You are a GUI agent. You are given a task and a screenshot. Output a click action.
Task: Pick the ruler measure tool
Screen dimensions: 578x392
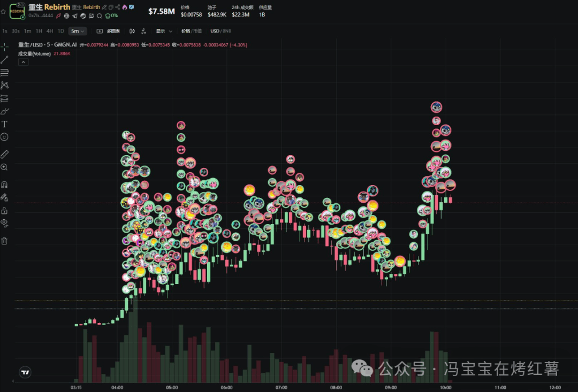4,154
